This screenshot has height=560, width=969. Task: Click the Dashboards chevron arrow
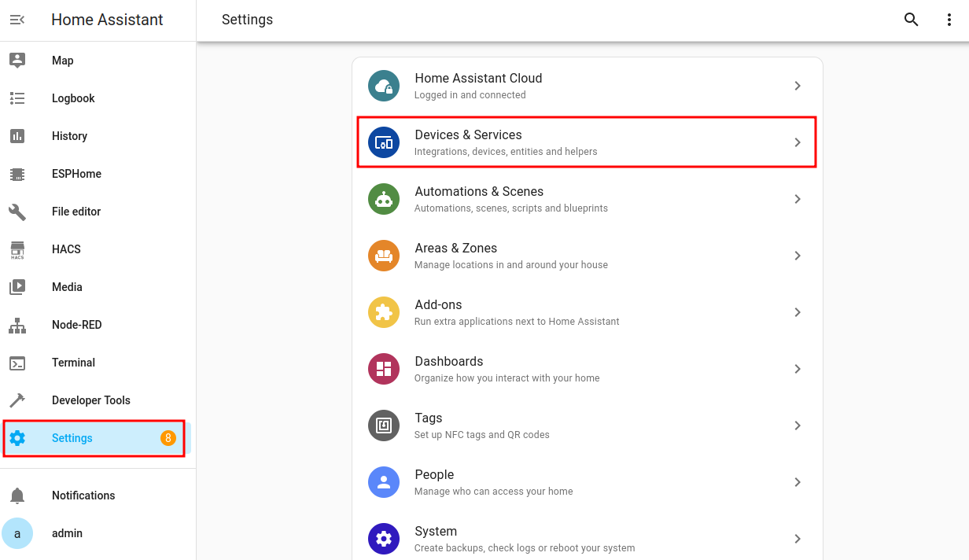798,369
